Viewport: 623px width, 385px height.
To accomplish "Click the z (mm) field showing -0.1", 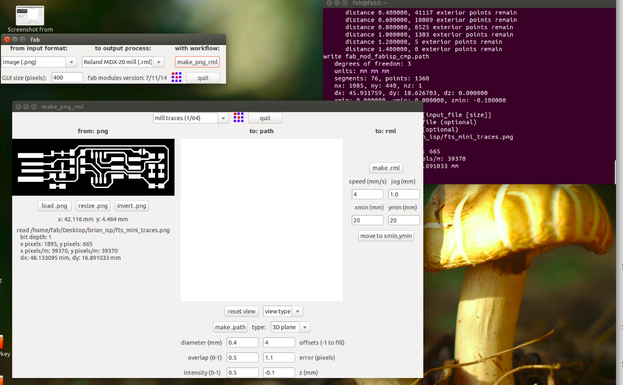I will (x=279, y=372).
